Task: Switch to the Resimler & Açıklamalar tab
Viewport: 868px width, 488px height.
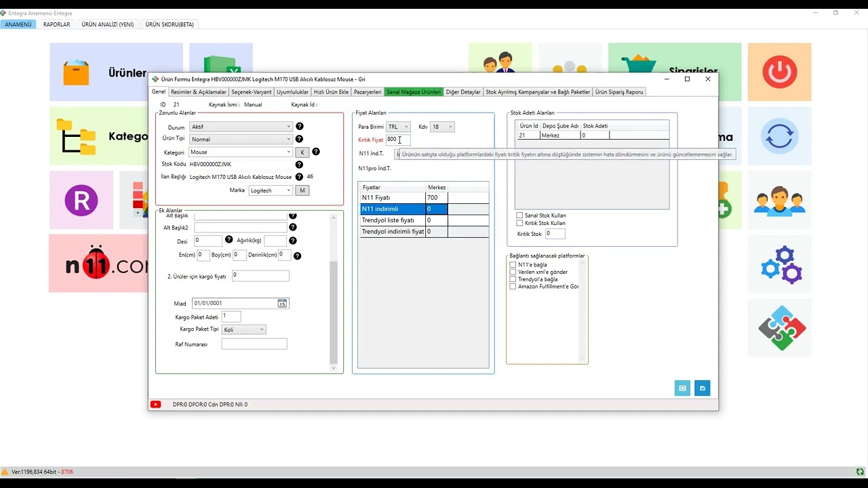Action: pyautogui.click(x=199, y=92)
